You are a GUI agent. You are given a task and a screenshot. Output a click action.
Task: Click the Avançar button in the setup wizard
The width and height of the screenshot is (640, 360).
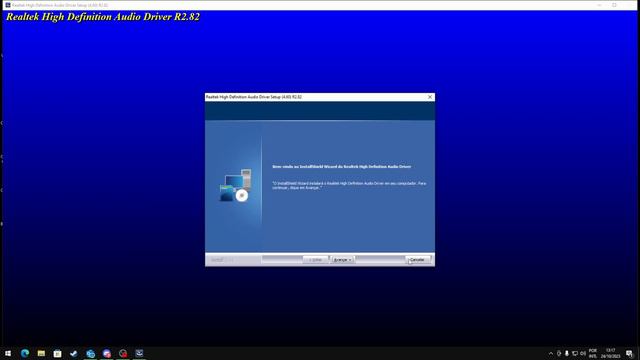point(342,260)
